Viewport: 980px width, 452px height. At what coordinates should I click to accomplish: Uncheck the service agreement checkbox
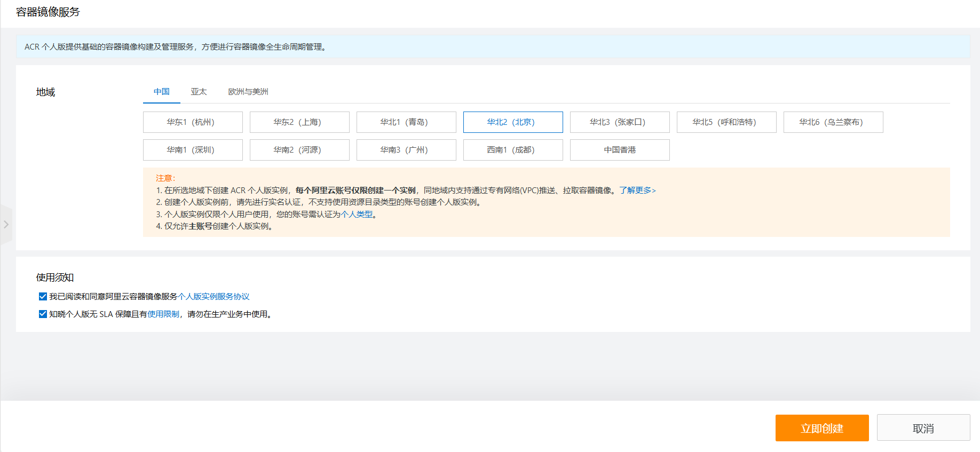pos(43,296)
